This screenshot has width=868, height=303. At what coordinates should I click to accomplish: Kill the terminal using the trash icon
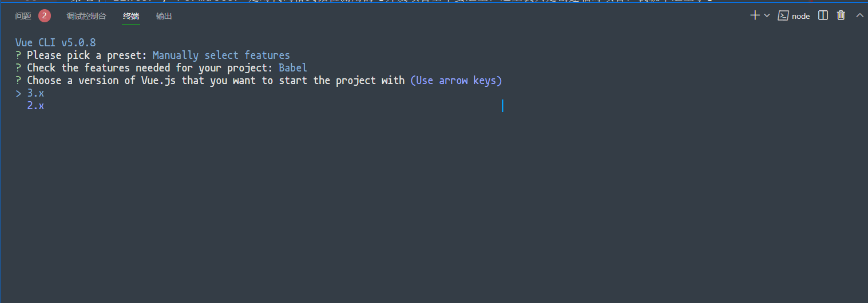point(841,15)
